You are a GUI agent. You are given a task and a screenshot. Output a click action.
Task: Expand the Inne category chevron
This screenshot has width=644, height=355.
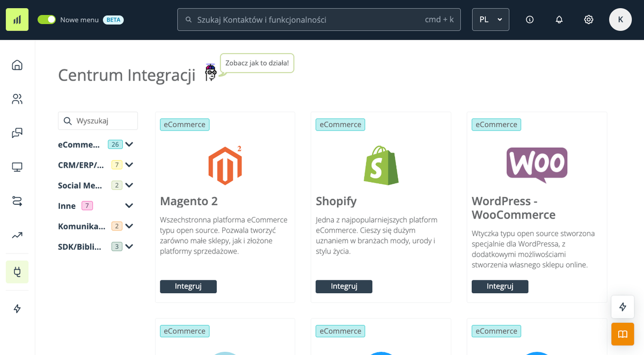pyautogui.click(x=129, y=206)
